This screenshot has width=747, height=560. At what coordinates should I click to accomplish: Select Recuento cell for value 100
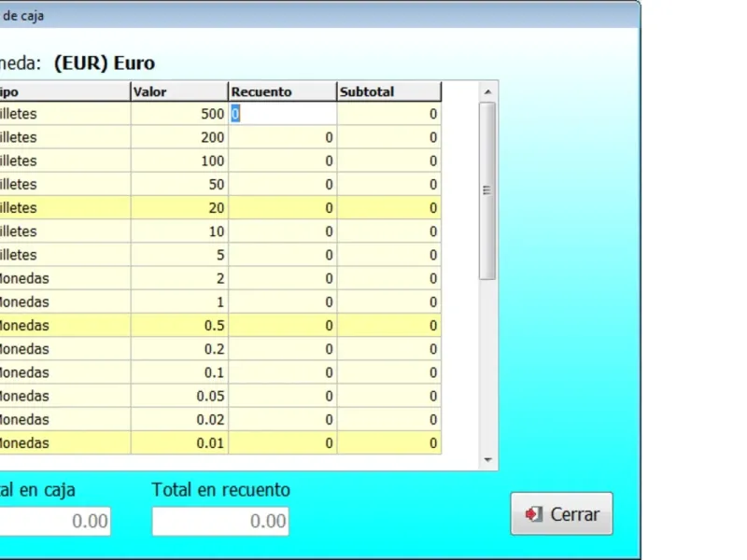tap(283, 161)
